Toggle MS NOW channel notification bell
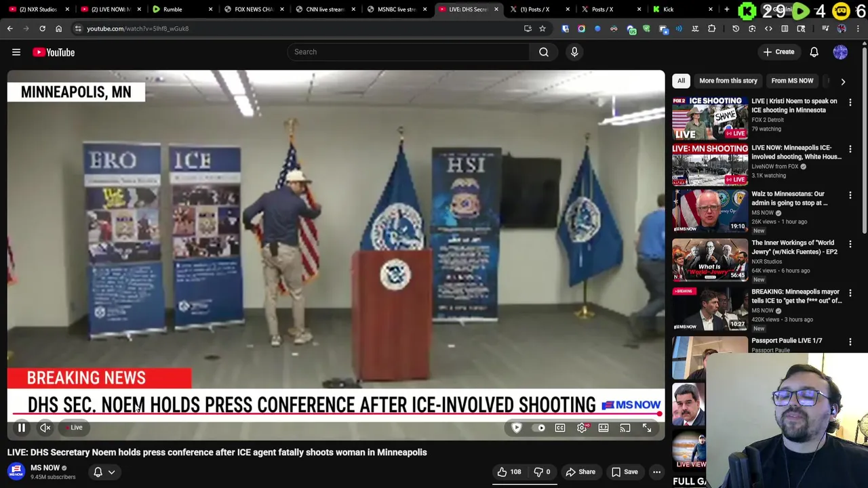The height and width of the screenshot is (488, 868). [98, 472]
